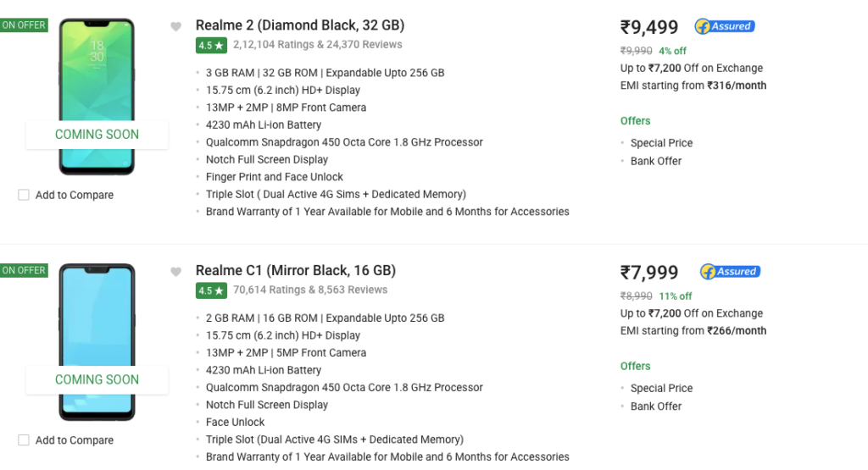Click the ₹9,499 price of Realme 2
868x470 pixels.
(649, 27)
